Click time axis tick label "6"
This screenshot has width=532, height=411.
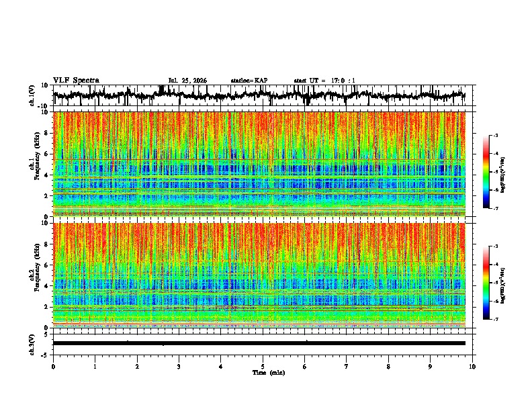click(x=305, y=367)
